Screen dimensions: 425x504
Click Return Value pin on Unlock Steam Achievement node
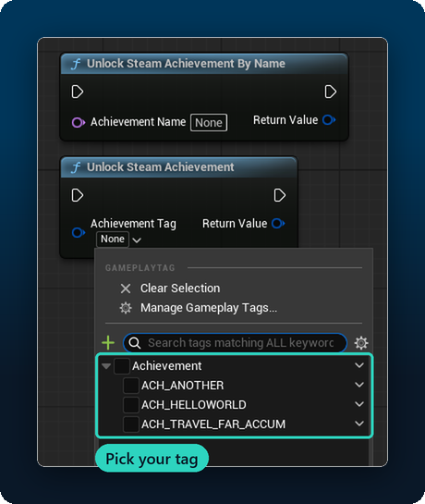(x=278, y=224)
